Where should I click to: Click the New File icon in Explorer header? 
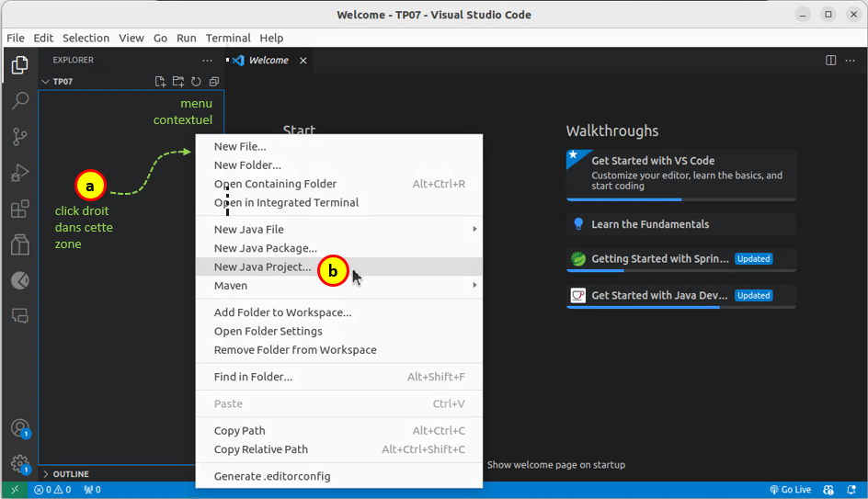160,82
